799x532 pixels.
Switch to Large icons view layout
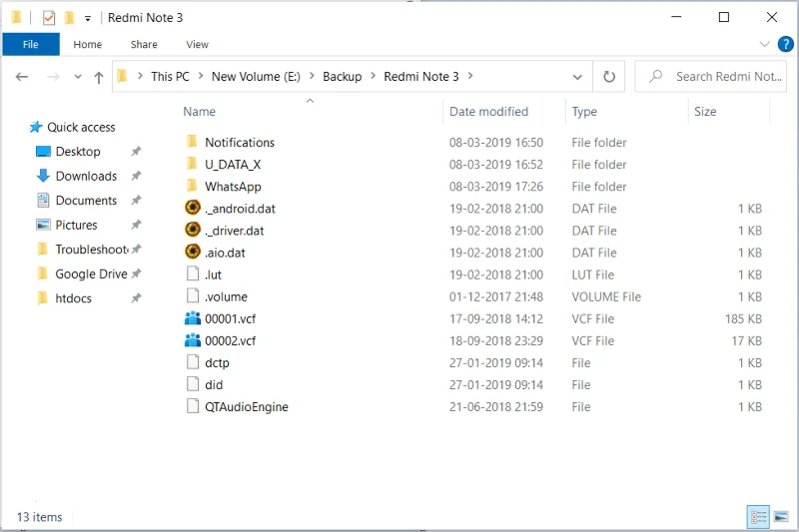click(x=781, y=517)
